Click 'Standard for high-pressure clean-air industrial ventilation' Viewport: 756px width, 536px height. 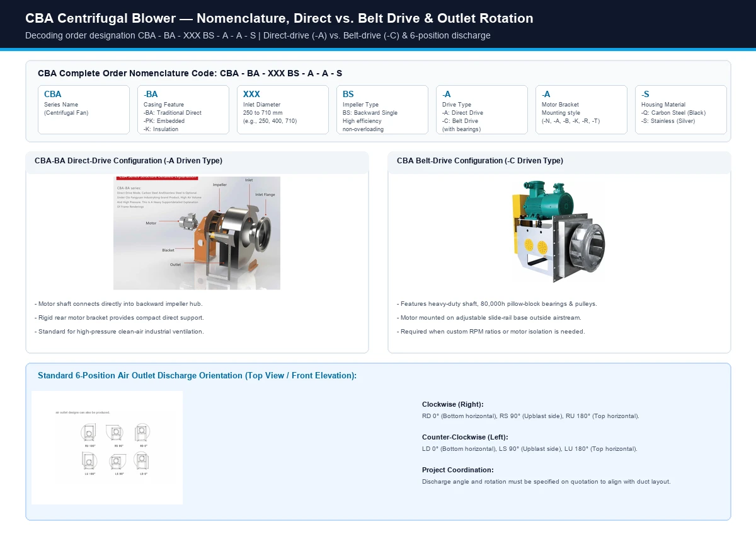coord(119,332)
